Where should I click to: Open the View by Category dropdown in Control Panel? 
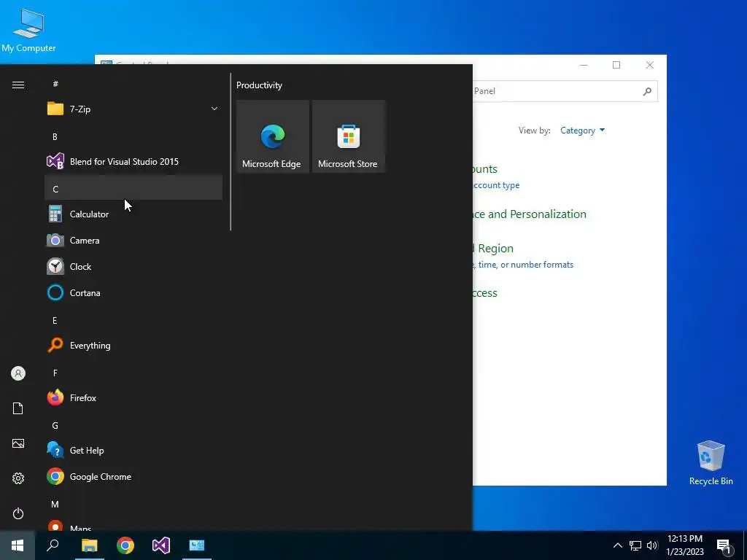(x=582, y=131)
